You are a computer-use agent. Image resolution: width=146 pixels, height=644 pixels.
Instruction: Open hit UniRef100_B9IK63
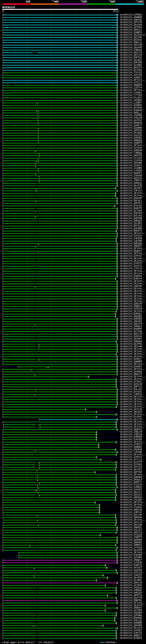pyautogui.click(x=131, y=40)
